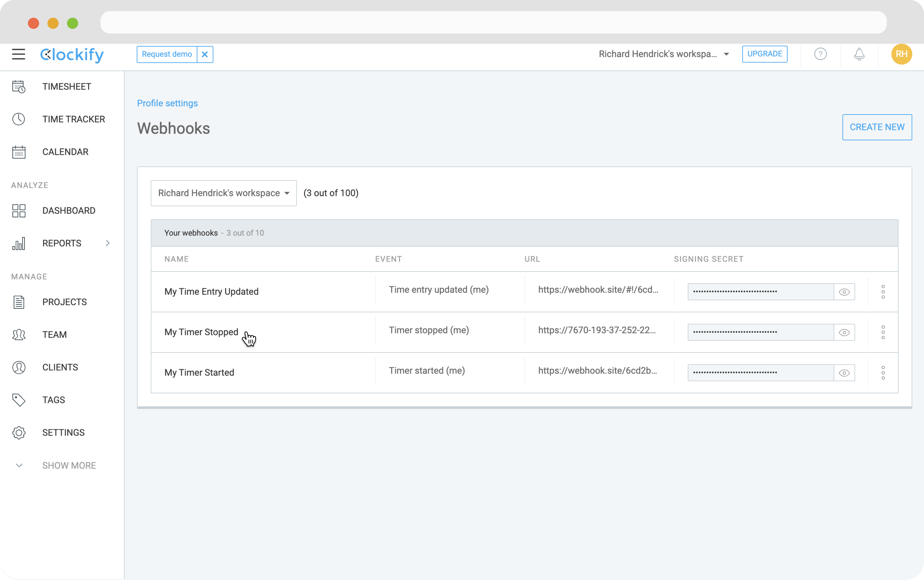This screenshot has width=924, height=580.
Task: Go to TIME TRACKER menu item
Action: [x=74, y=119]
